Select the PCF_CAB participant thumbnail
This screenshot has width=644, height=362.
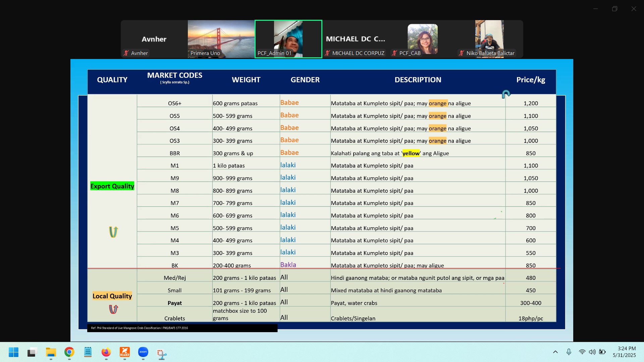[x=423, y=39]
